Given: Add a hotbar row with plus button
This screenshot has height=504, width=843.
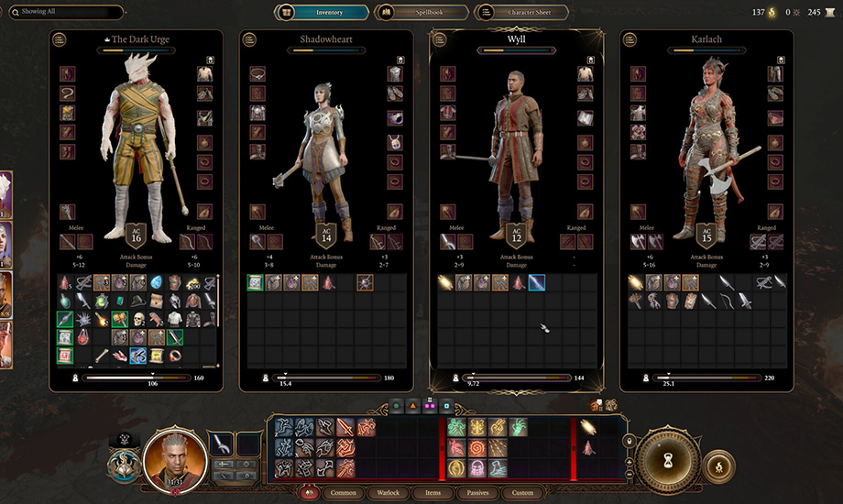Looking at the screenshot, I should (x=629, y=463).
